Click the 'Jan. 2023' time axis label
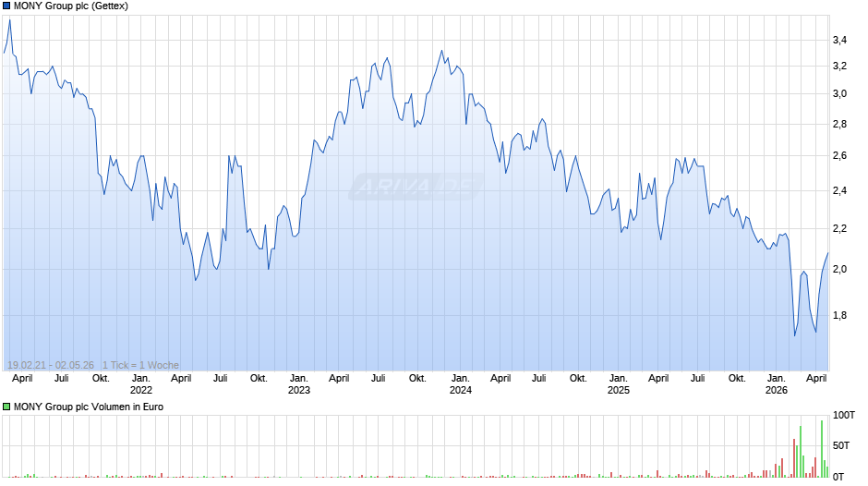868x486 pixels. click(299, 384)
